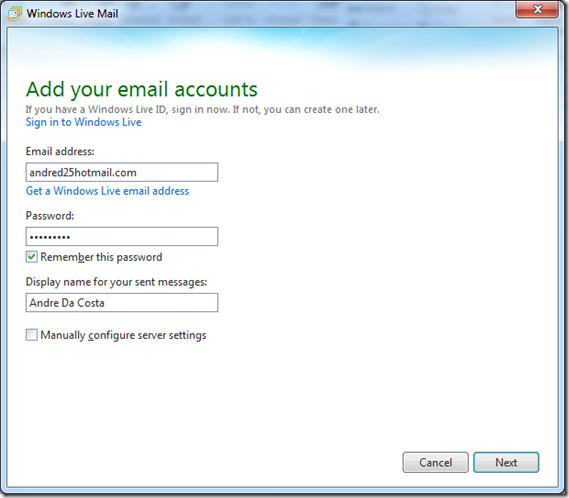Click the Manually configure server settings label text
Screen dimensions: 569x498
(x=123, y=335)
